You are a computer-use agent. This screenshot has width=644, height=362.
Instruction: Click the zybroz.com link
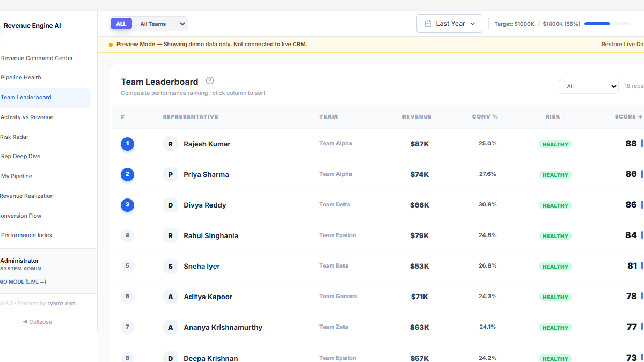point(61,304)
